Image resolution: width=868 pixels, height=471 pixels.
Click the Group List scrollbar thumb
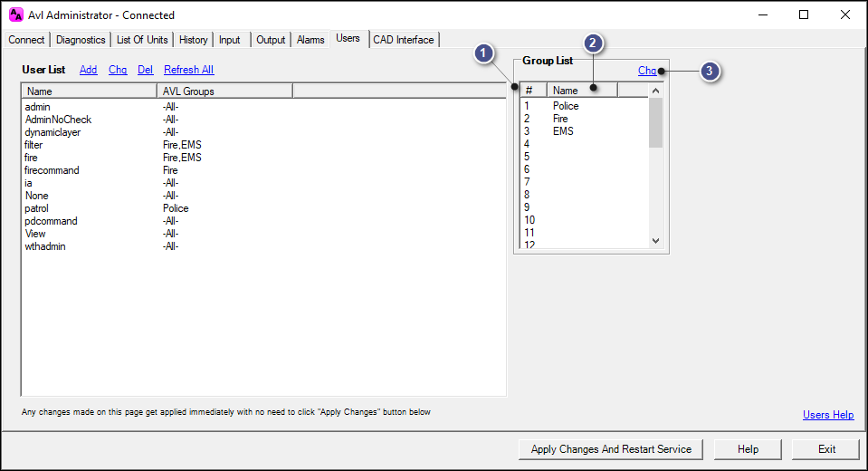pos(655,122)
